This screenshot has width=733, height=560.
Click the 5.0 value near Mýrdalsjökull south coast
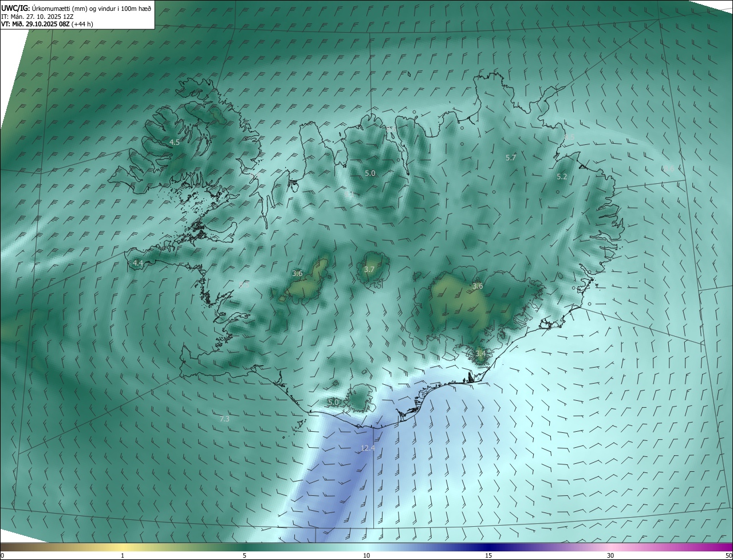333,402
